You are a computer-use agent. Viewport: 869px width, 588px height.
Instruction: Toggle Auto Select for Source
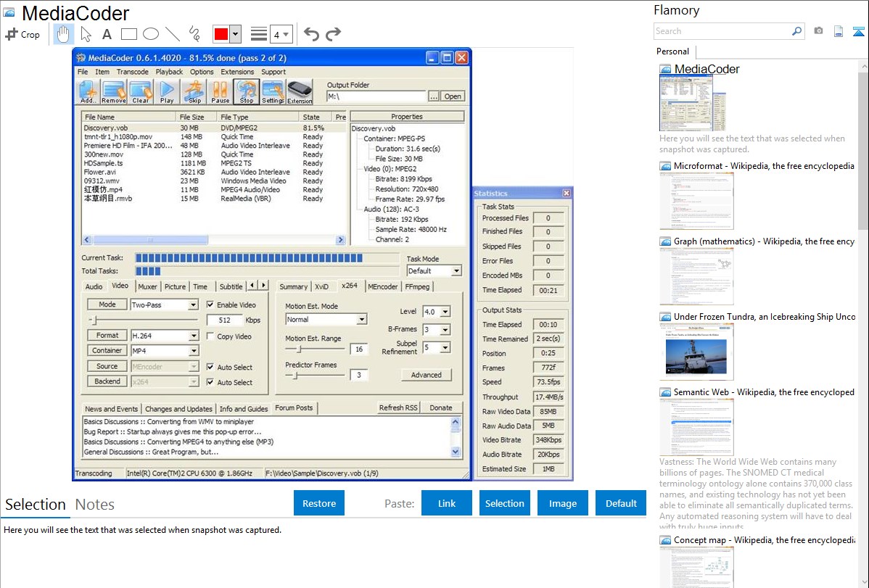(210, 367)
